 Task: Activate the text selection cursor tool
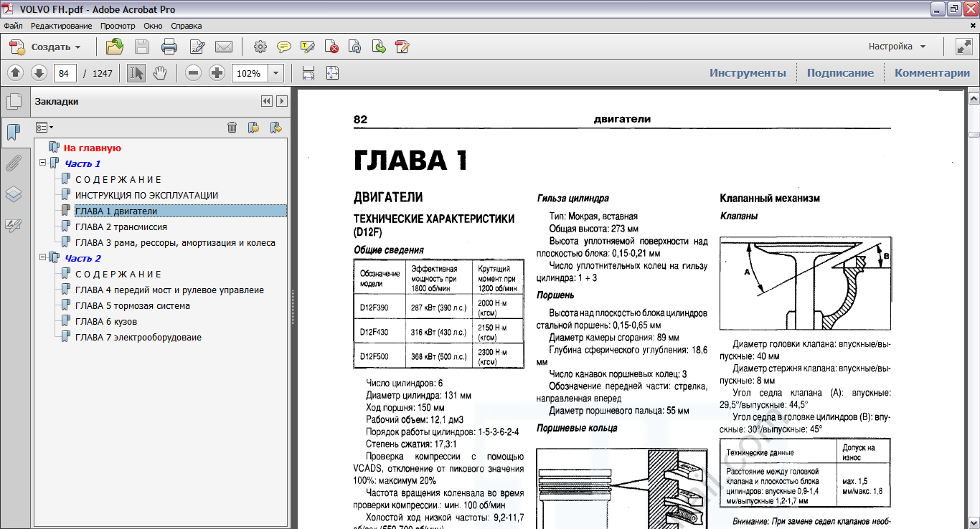[136, 72]
